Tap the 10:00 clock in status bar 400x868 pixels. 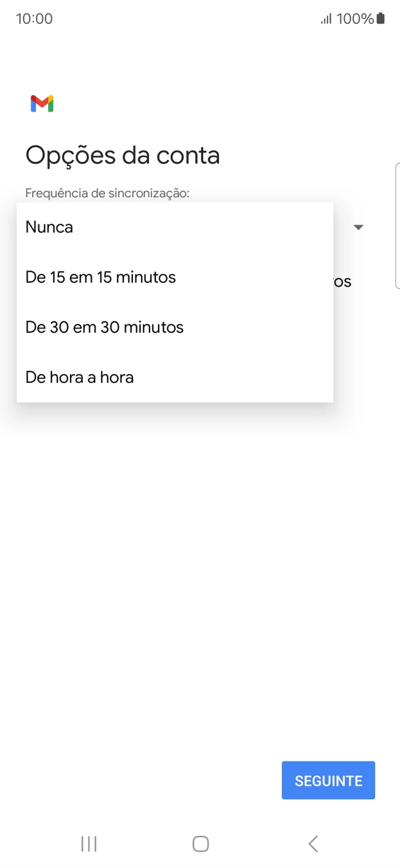[34, 19]
